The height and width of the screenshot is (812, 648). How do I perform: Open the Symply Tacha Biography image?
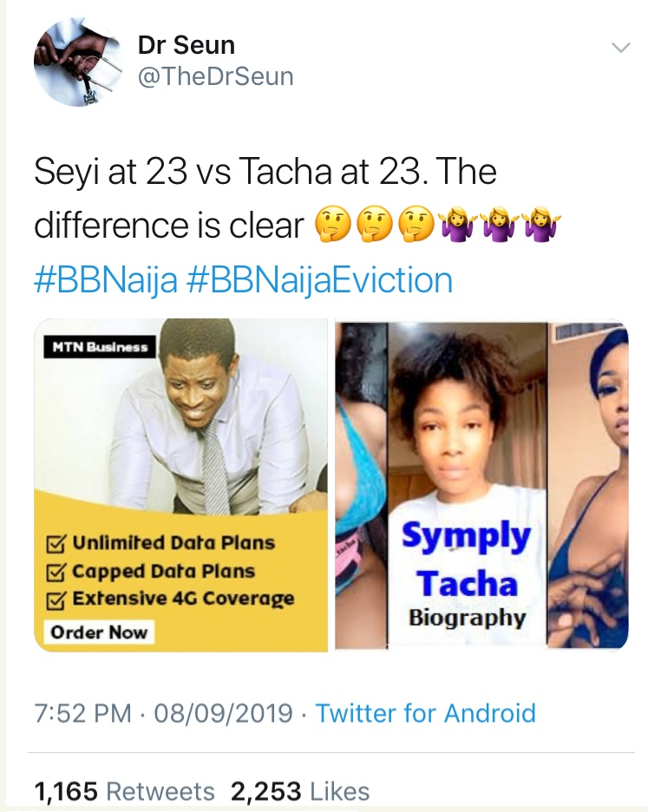click(481, 486)
